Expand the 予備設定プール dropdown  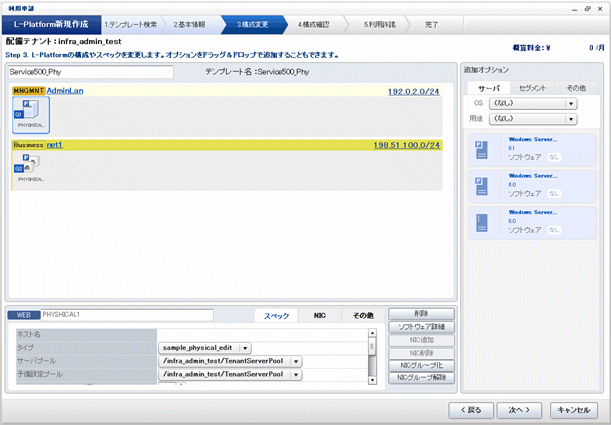296,375
